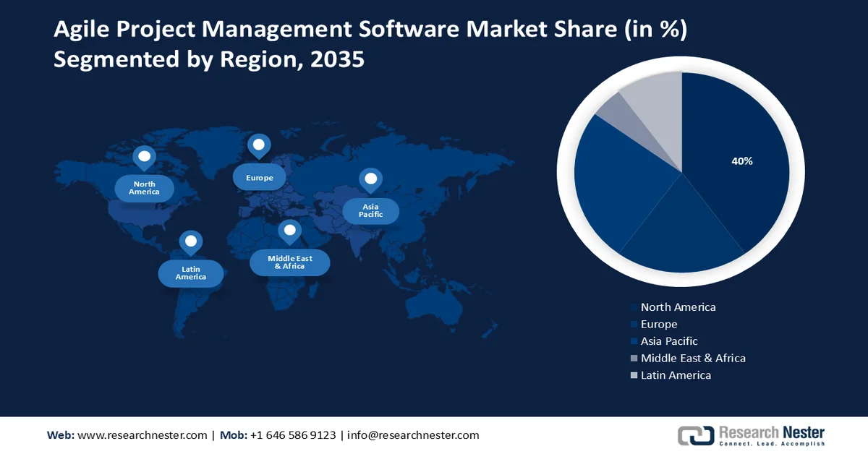Click the North America map pin icon
Screen dimensions: 868x454
click(x=145, y=155)
